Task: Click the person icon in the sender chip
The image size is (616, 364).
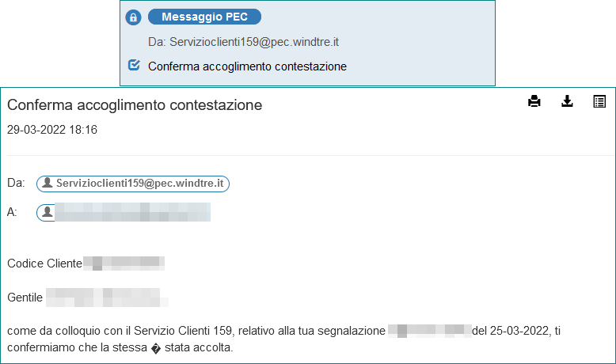Action: 48,183
